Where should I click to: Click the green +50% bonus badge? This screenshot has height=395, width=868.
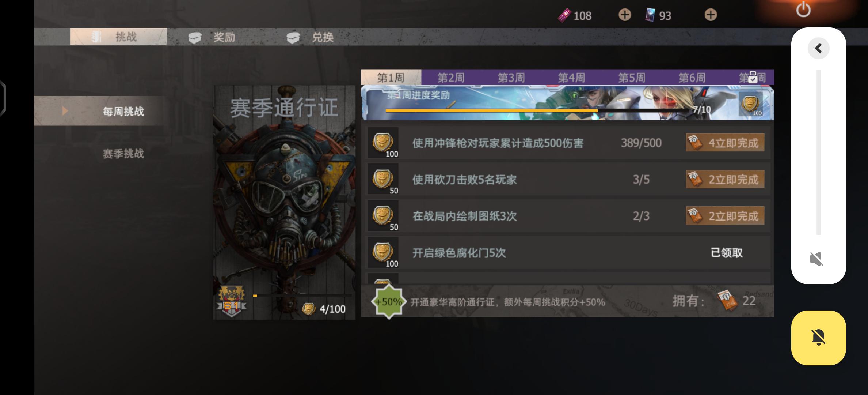[x=389, y=302]
